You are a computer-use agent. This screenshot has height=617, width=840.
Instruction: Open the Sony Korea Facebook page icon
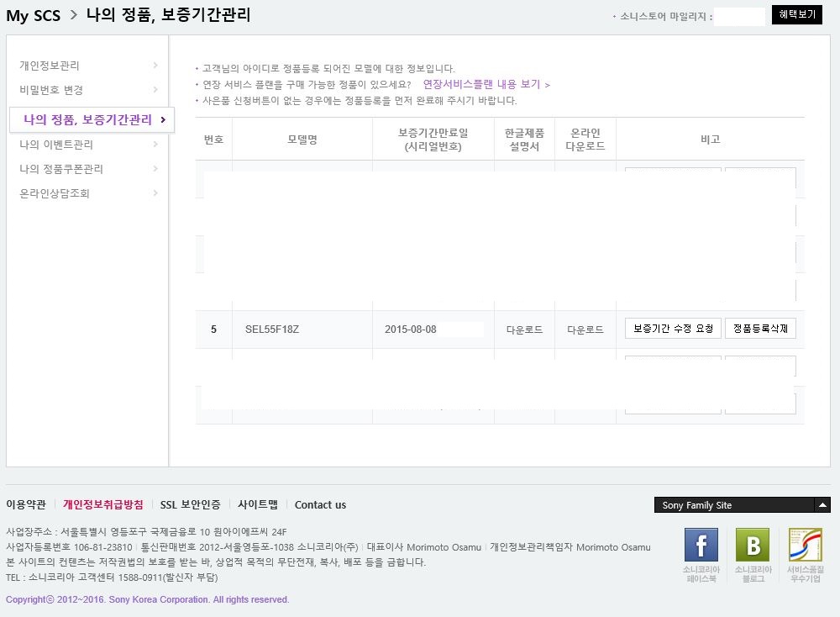pyautogui.click(x=701, y=546)
